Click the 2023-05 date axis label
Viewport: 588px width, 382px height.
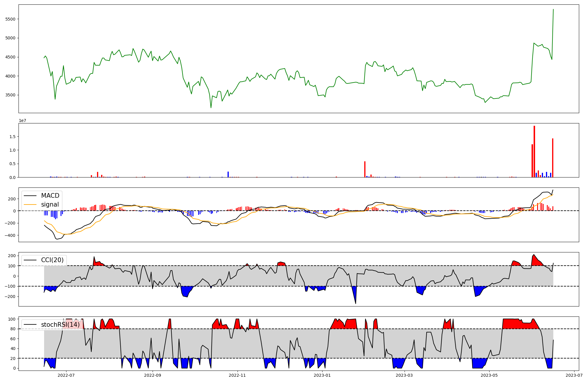tap(489, 375)
